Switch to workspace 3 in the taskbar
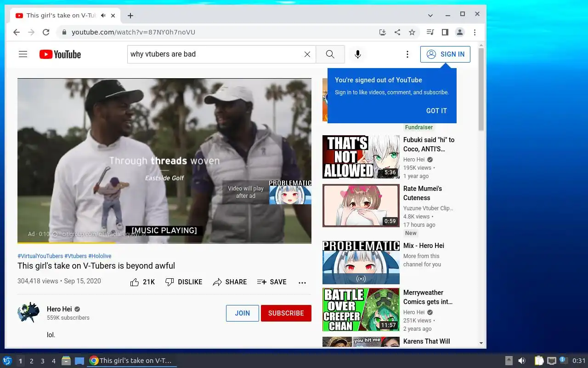The height and width of the screenshot is (368, 588). tap(43, 361)
